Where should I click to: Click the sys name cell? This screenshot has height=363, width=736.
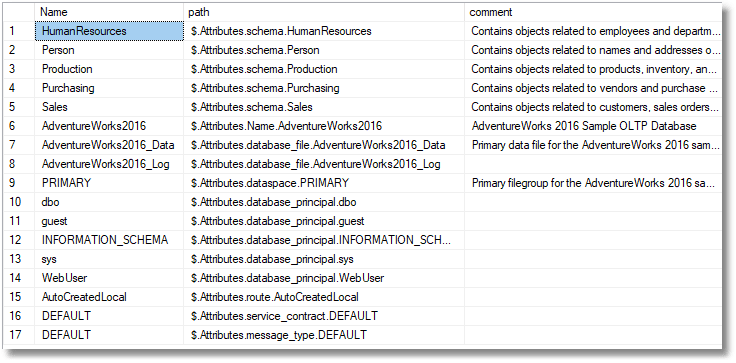pyautogui.click(x=109, y=259)
